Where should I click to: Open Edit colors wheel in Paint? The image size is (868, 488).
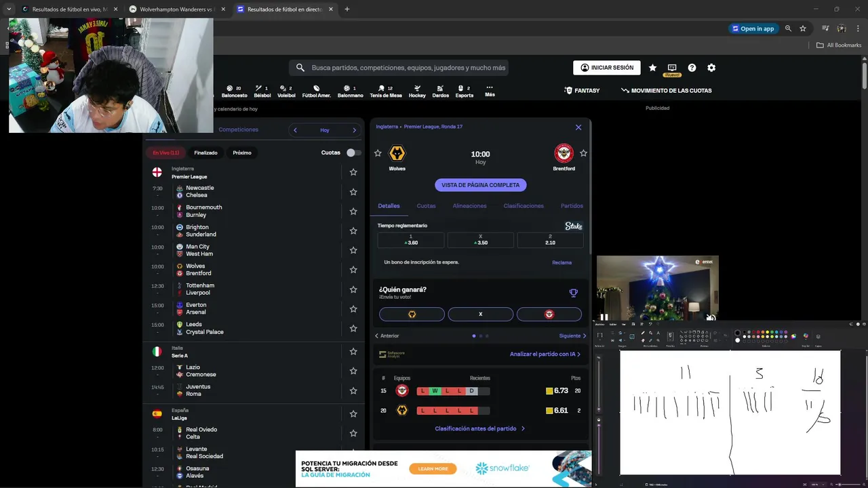coord(793,336)
